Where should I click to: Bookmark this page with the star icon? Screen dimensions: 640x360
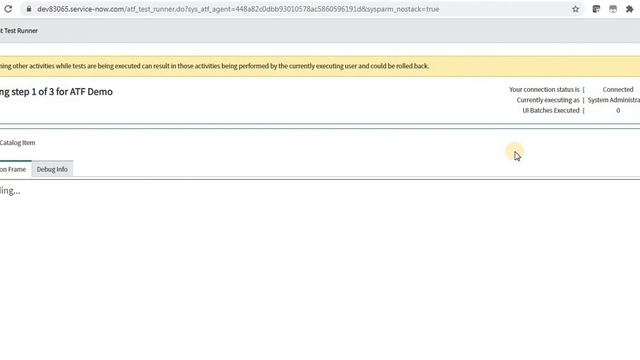click(576, 9)
